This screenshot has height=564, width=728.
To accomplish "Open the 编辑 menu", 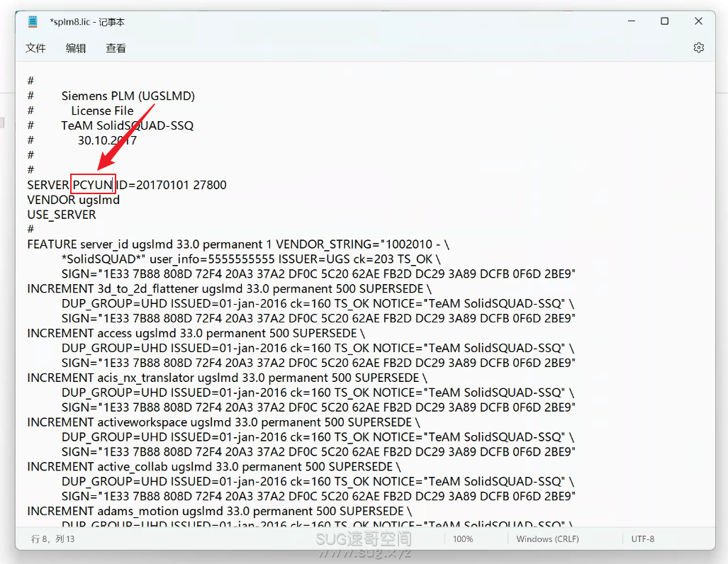I will click(76, 47).
